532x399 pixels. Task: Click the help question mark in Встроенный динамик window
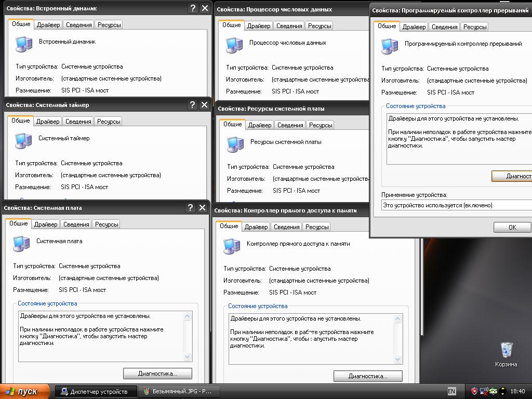coord(193,8)
